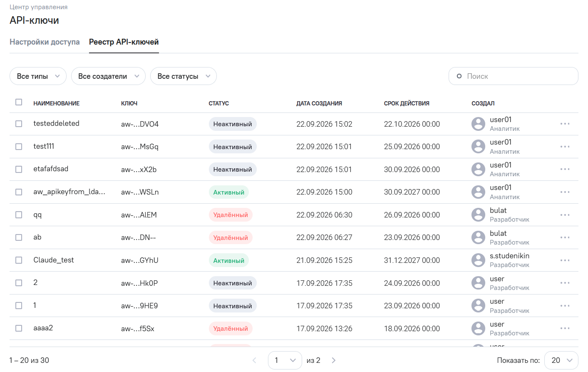Click bulat avatar in qq row

point(478,215)
